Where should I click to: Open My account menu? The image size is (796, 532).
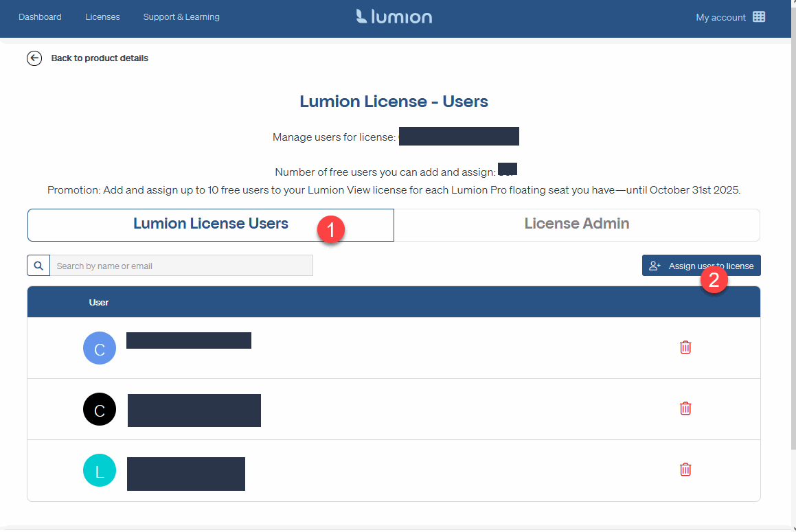720,17
